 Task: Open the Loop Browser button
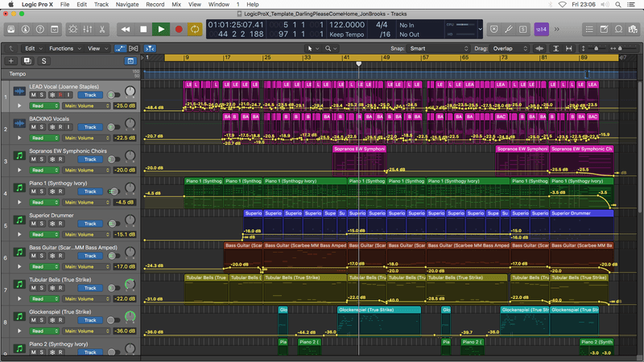click(x=618, y=29)
